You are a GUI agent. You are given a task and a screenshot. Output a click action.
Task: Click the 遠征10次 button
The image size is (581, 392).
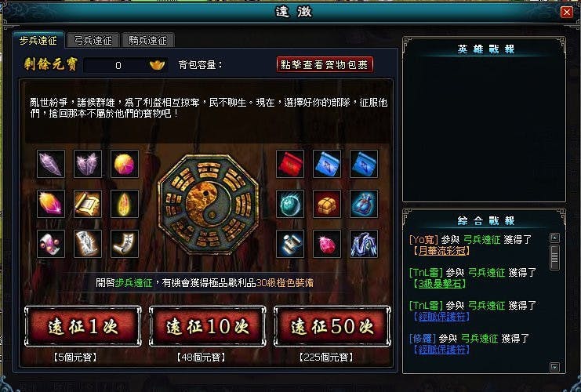(208, 326)
